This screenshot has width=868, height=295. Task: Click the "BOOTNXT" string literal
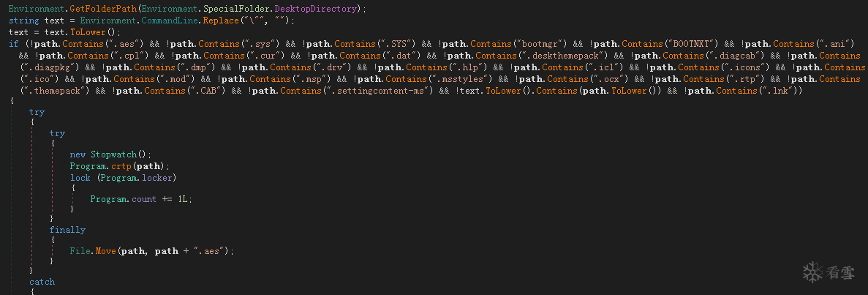coord(692,44)
